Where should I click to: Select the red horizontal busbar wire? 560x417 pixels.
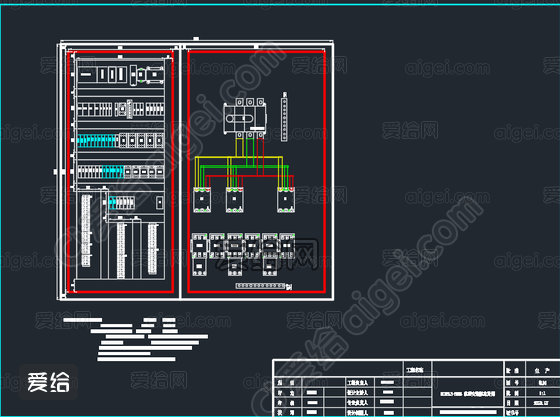pos(250,176)
